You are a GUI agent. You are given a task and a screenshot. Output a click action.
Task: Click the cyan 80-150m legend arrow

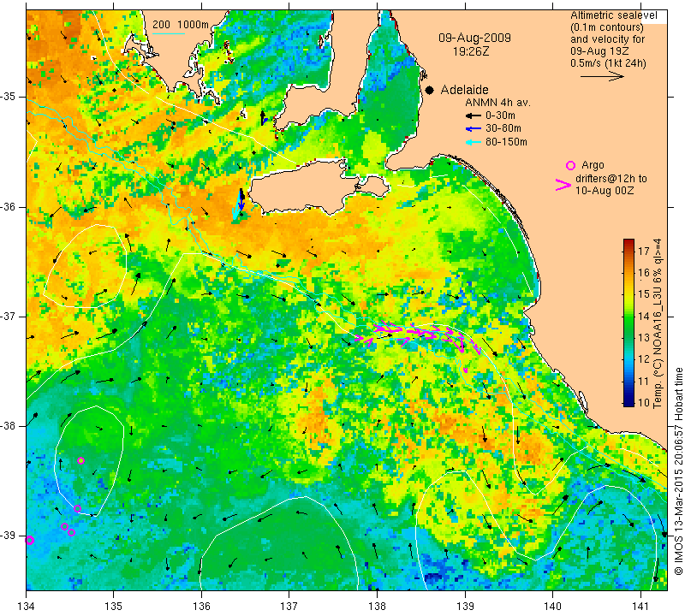pos(474,142)
